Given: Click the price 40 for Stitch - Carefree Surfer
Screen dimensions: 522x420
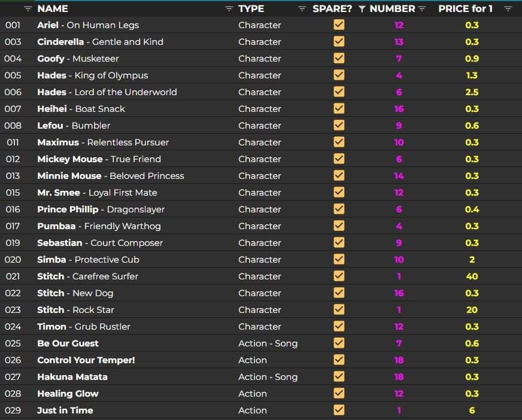Looking at the screenshot, I should (x=472, y=276).
